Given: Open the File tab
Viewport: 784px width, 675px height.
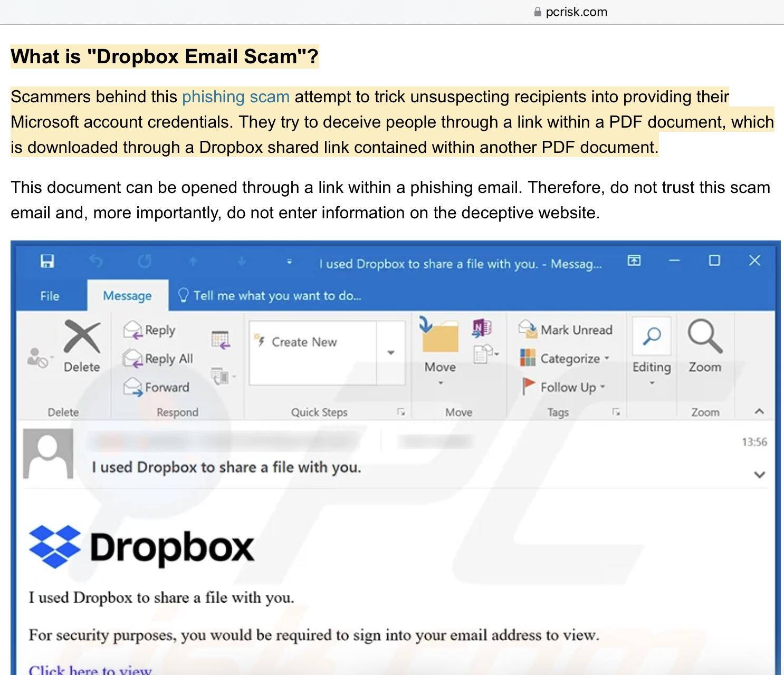Looking at the screenshot, I should [x=50, y=296].
